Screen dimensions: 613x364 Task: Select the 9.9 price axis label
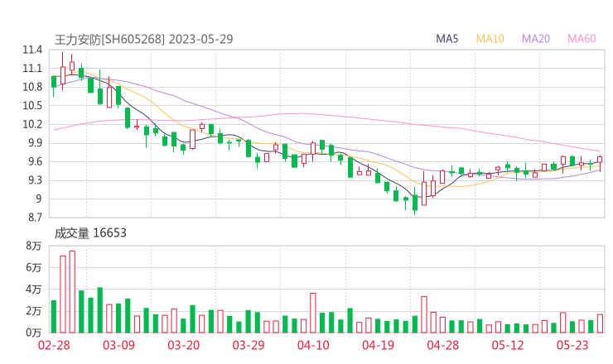point(34,143)
